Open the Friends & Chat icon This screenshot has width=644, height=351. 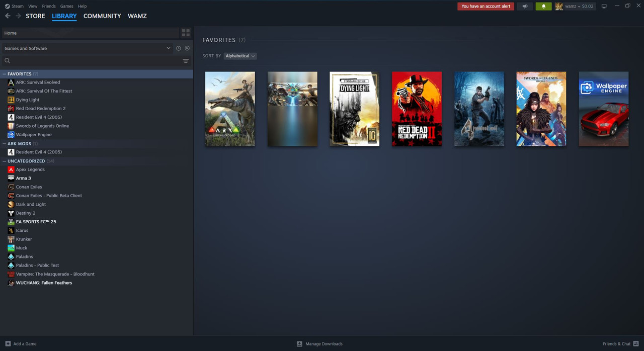point(636,344)
